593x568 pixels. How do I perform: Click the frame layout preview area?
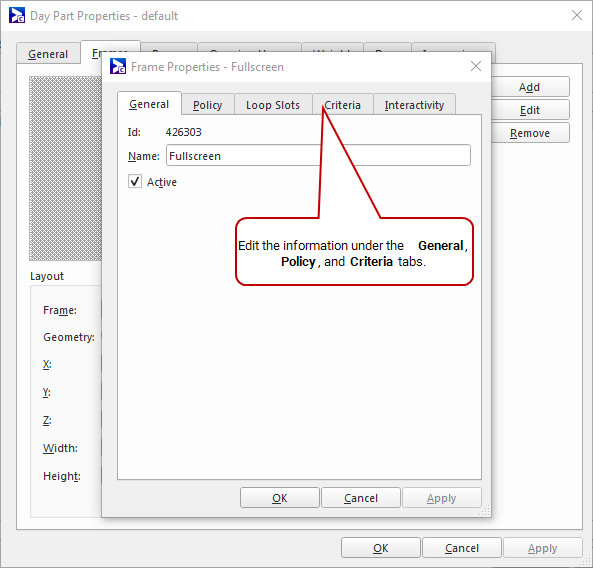pos(65,168)
